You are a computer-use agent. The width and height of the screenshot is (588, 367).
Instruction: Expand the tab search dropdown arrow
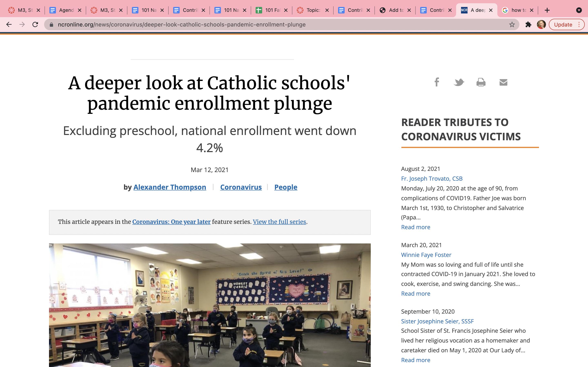coord(579,10)
